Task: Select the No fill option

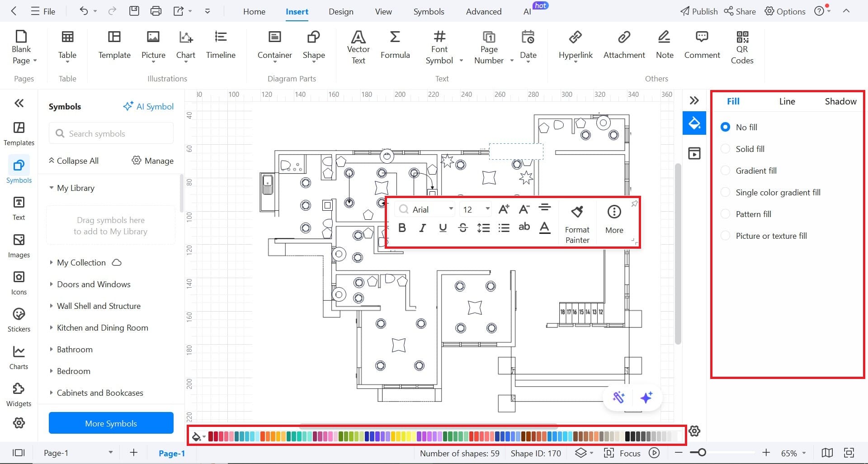Action: (x=739, y=127)
